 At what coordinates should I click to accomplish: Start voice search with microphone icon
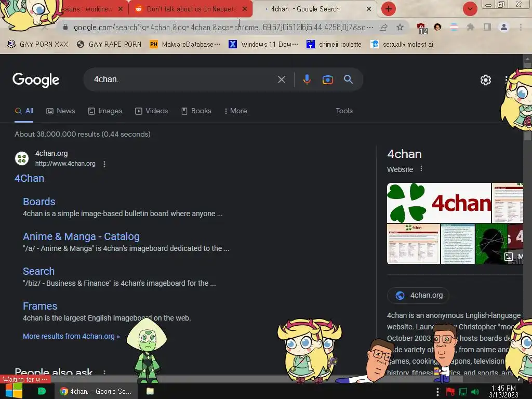click(x=307, y=79)
